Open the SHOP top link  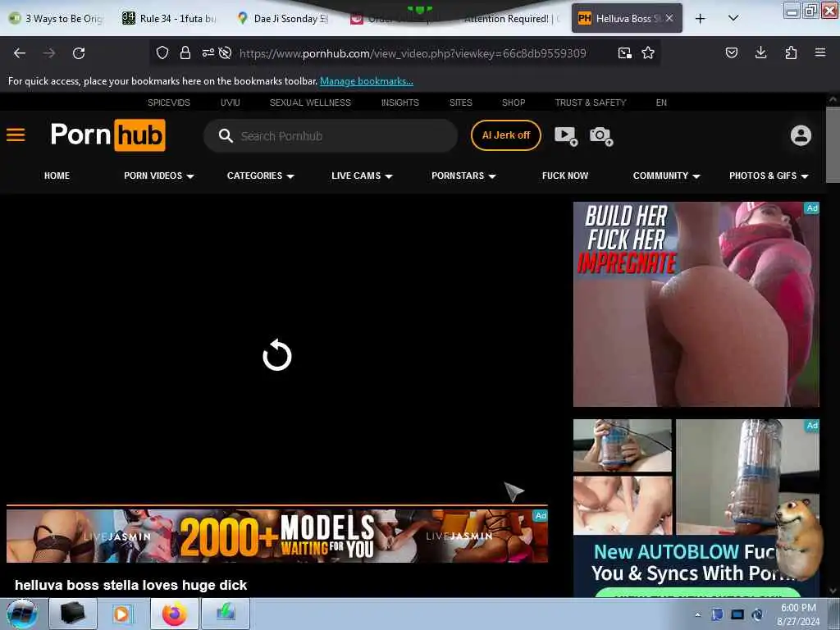(514, 103)
